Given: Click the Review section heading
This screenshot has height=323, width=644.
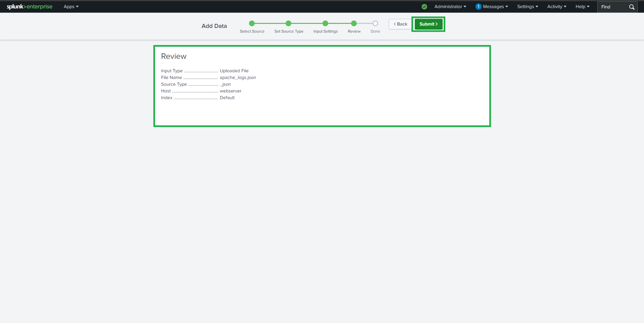Looking at the screenshot, I should click(174, 56).
